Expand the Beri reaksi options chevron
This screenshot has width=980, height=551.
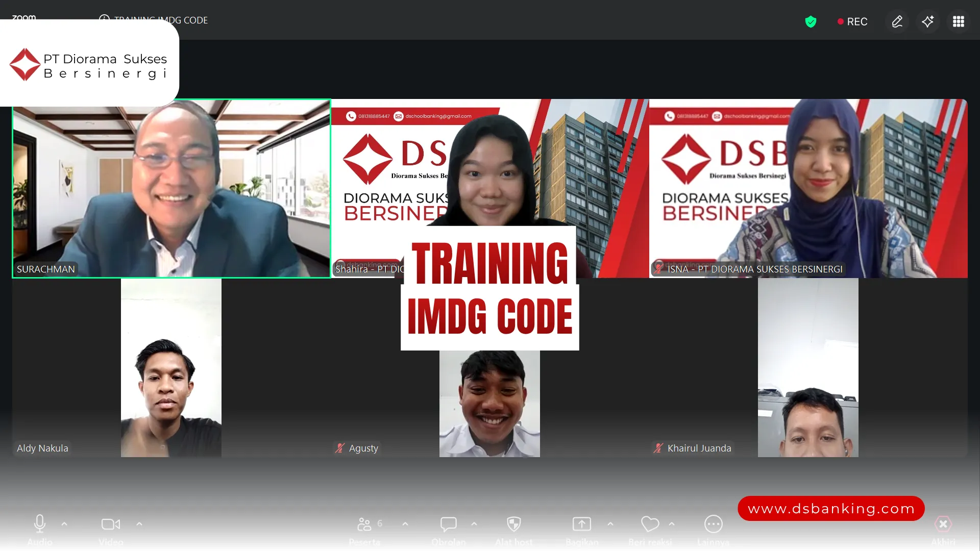672,524
